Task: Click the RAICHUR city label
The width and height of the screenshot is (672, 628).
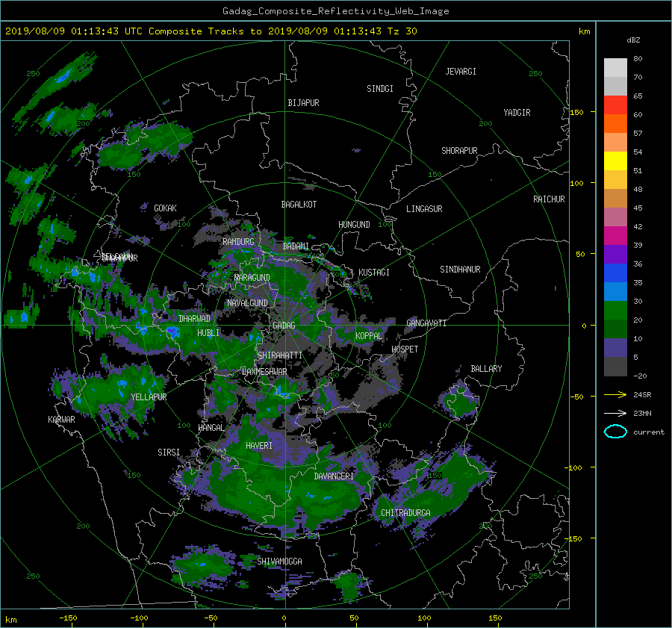Action: tap(549, 199)
